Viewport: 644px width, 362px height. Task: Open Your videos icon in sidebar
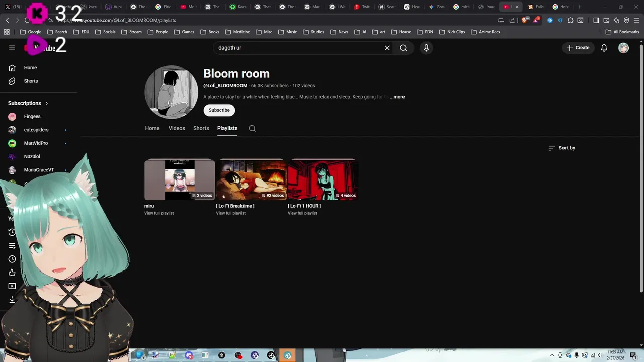click(x=12, y=286)
